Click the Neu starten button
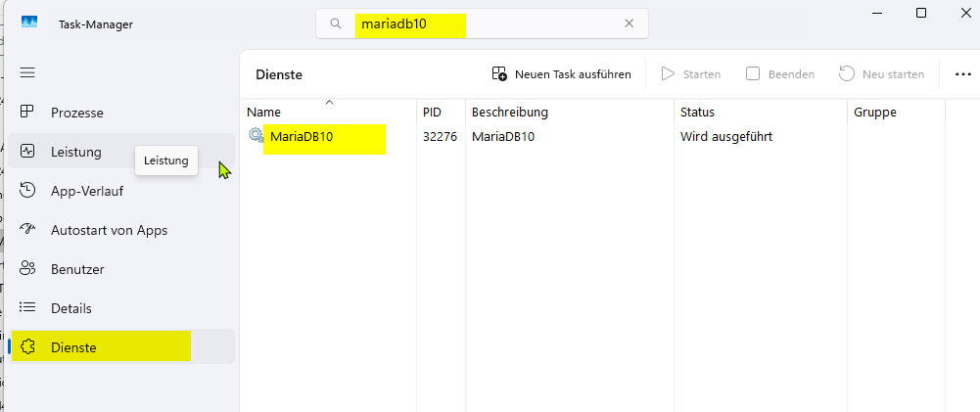The width and height of the screenshot is (980, 412). coord(881,74)
